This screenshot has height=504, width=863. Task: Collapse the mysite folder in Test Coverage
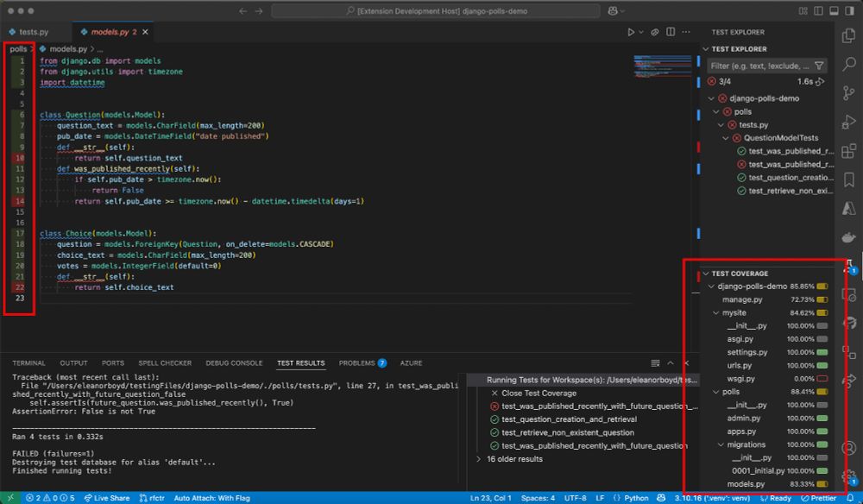tap(716, 312)
